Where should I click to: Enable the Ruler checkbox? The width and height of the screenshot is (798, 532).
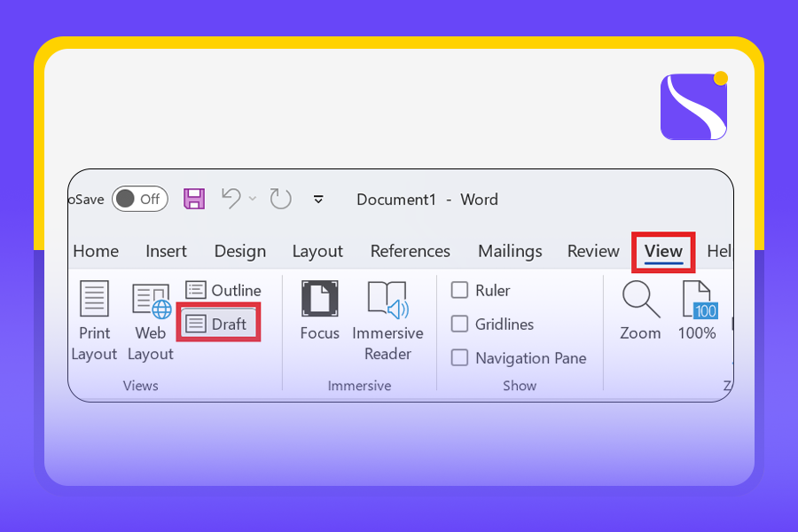[x=459, y=290]
